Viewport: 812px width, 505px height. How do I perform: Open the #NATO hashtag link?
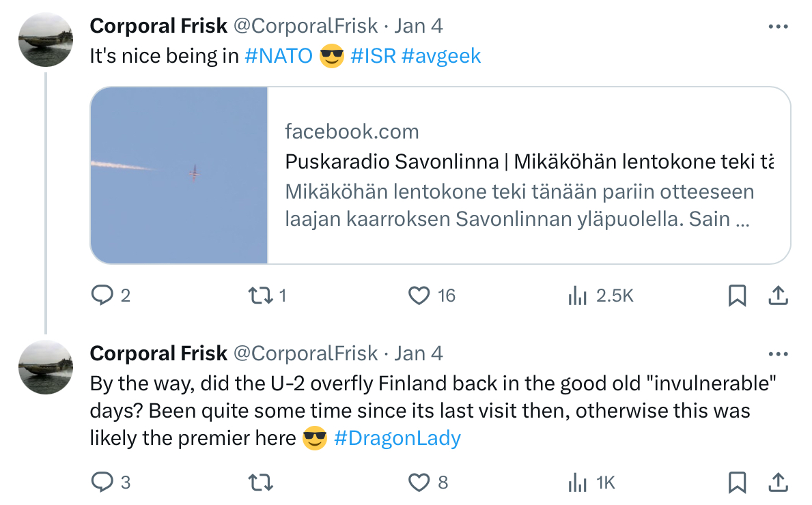point(279,55)
